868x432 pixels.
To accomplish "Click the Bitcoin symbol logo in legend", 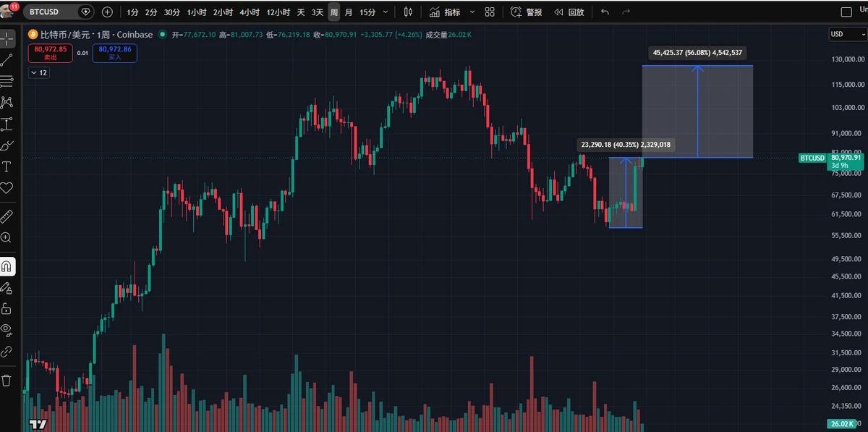I will (33, 34).
